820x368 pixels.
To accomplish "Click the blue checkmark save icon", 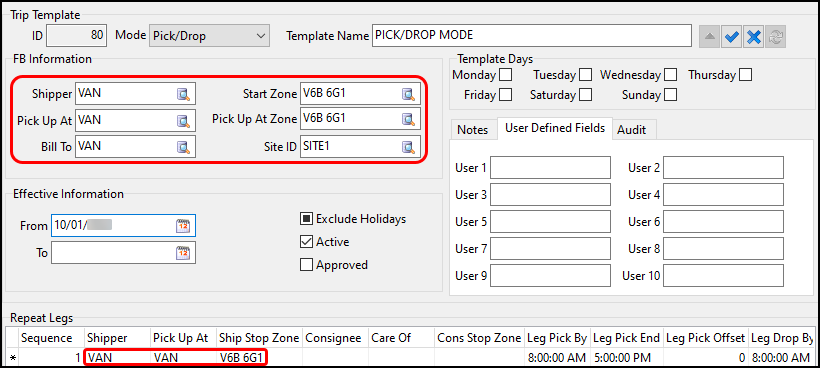I will click(x=732, y=37).
